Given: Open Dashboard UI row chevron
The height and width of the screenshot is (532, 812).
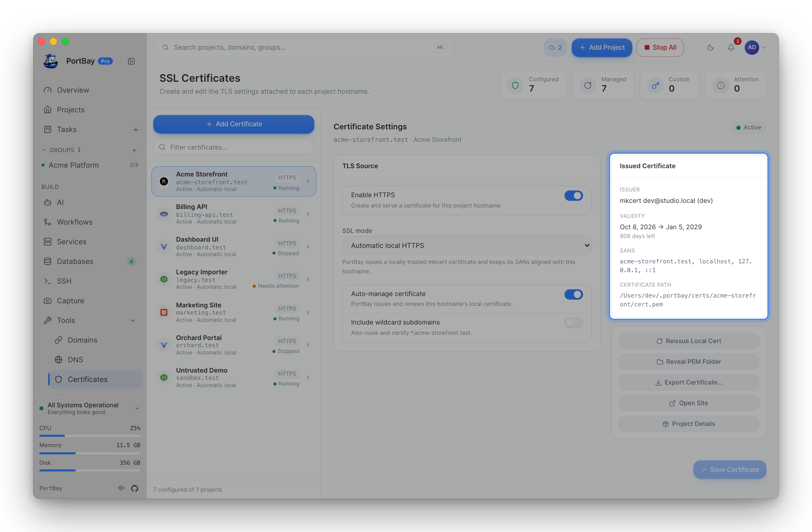Looking at the screenshot, I should point(308,247).
